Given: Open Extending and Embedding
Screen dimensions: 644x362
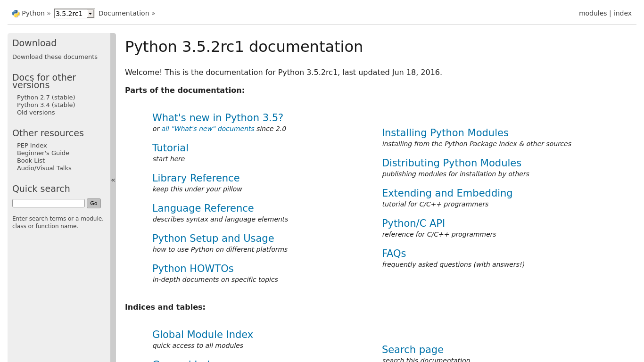Looking at the screenshot, I should pyautogui.click(x=447, y=193).
